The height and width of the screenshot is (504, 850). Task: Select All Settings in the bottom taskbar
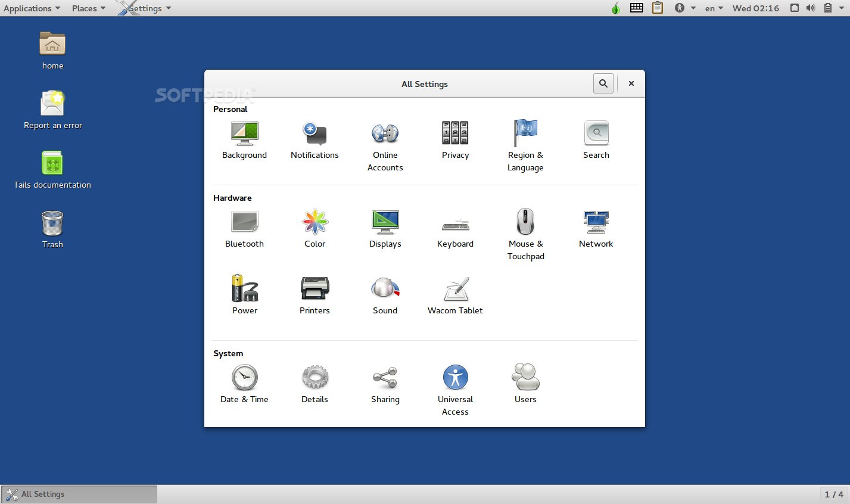tap(79, 494)
